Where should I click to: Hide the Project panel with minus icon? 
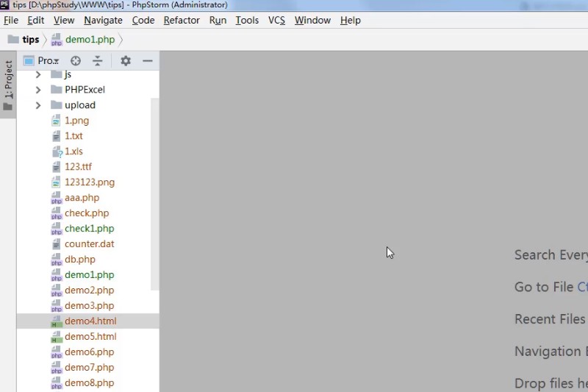point(148,61)
